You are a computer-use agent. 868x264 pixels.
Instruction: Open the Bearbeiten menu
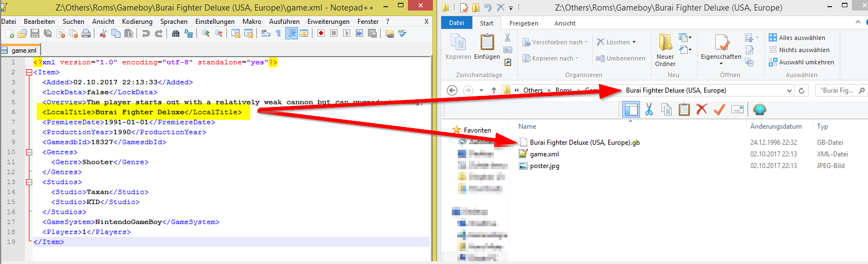(x=39, y=21)
